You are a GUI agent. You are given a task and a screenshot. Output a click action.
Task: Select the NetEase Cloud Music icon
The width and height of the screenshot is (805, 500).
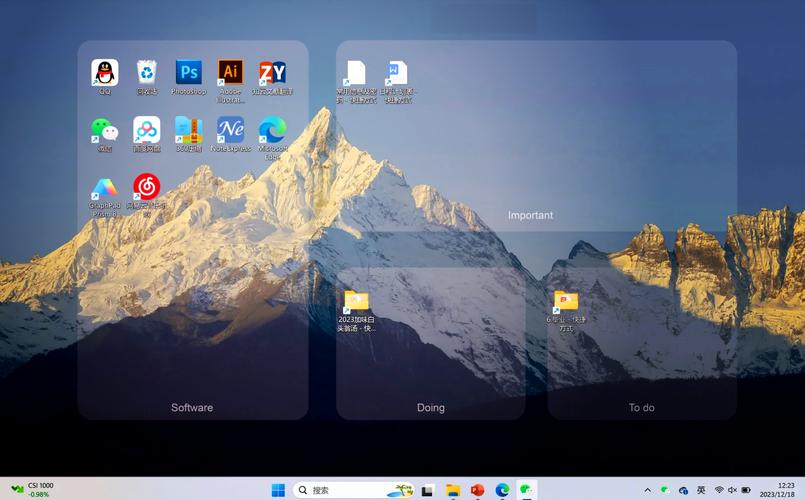tap(147, 188)
